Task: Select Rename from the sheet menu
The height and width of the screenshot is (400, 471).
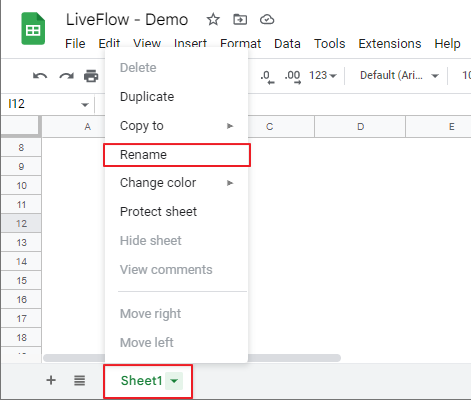Action: [x=176, y=155]
